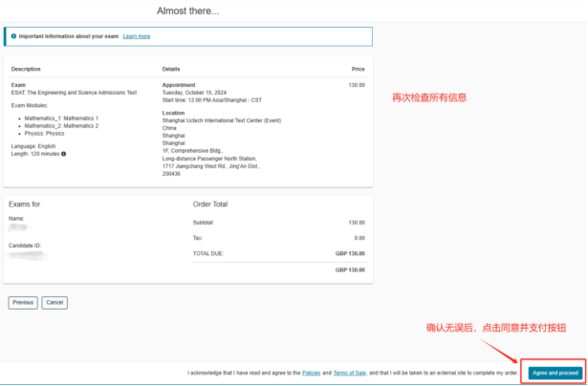Click 1717 Jiangchang West Rd. address line
Viewport: 588px width, 386px height.
pos(211,166)
